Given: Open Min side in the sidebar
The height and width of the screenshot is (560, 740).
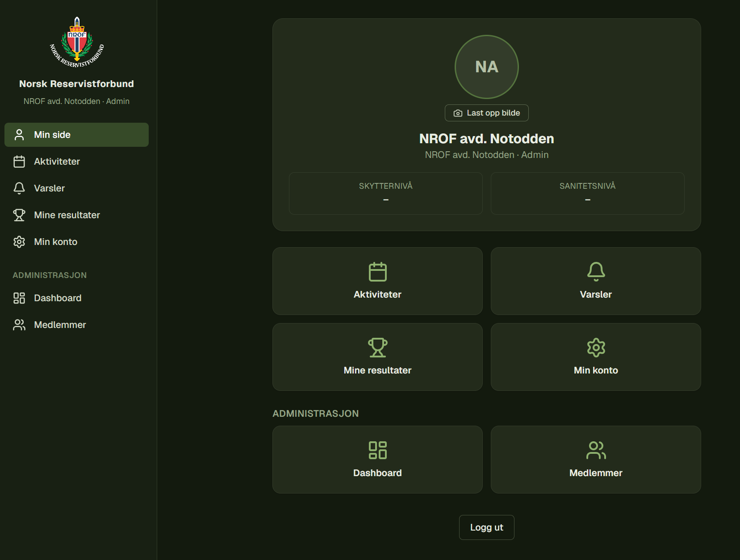Looking at the screenshot, I should coord(76,135).
